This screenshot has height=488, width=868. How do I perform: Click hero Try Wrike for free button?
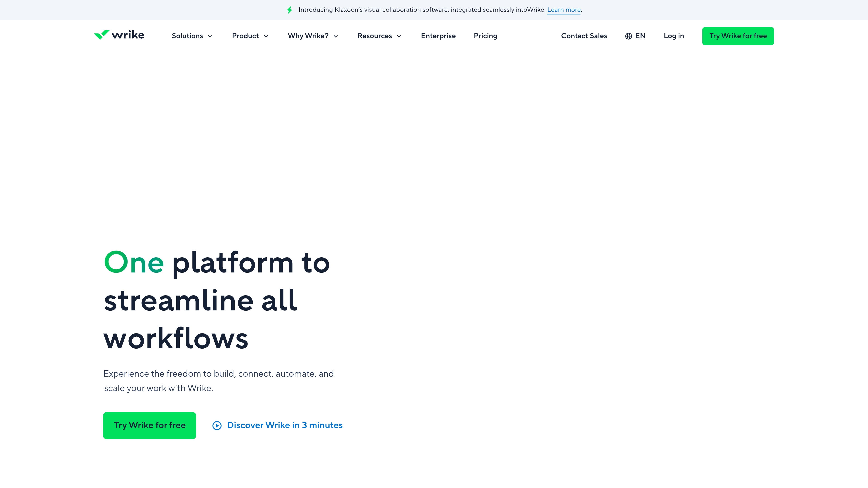[x=150, y=425]
